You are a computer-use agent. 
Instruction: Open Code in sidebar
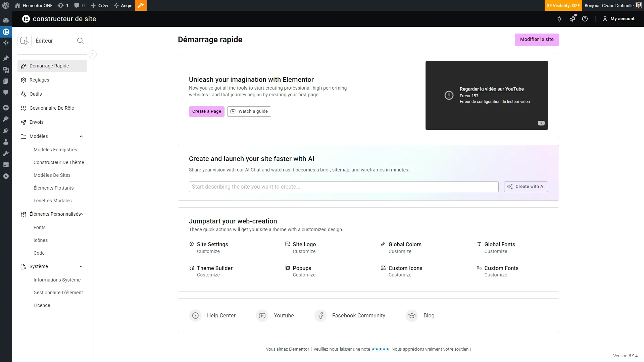click(39, 253)
